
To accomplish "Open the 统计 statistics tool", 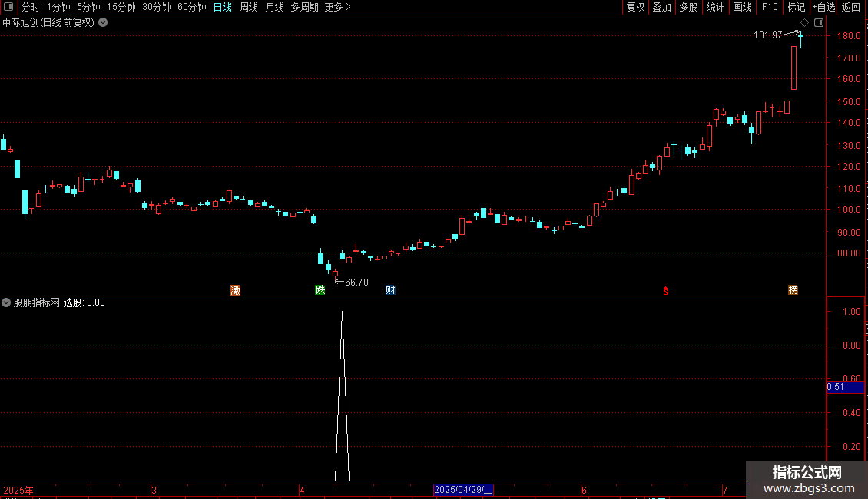I will click(x=715, y=7).
